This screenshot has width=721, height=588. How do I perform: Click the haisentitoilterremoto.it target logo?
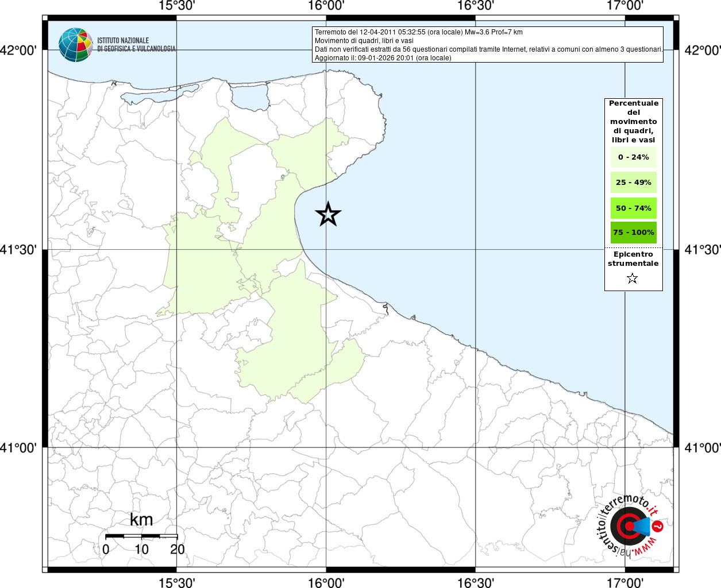pyautogui.click(x=627, y=526)
